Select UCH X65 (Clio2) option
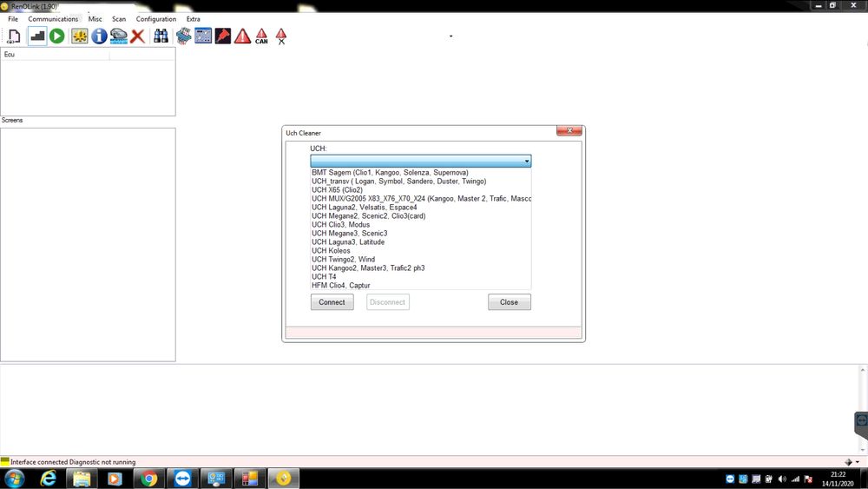868x489 pixels. pos(421,190)
